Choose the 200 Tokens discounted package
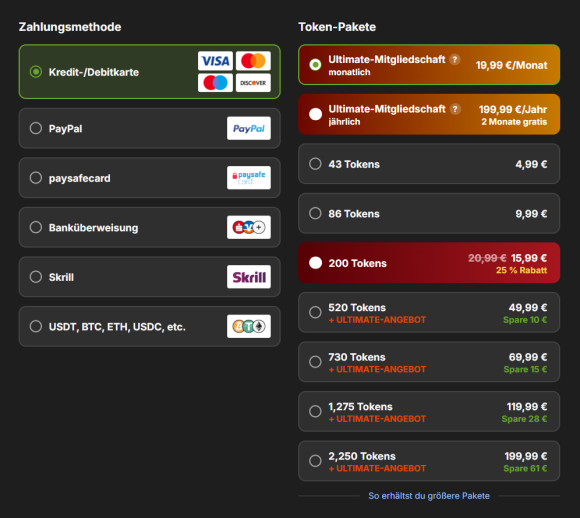The image size is (580, 518). (429, 263)
